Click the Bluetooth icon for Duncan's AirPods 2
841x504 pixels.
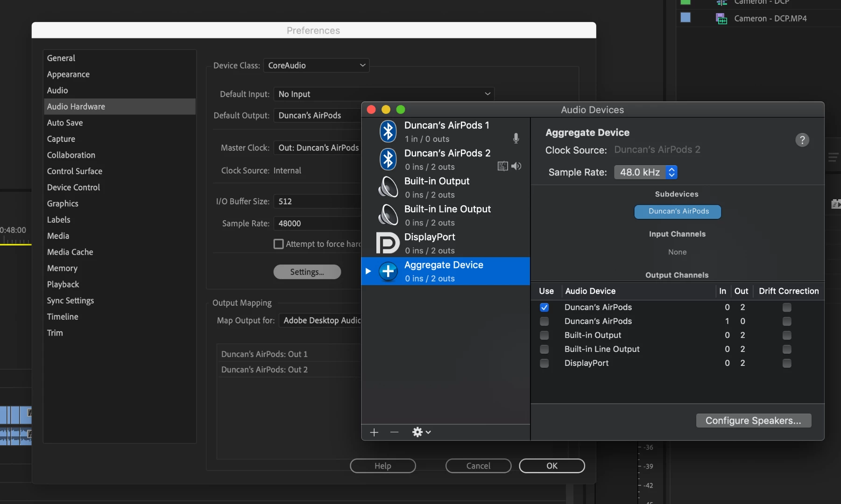pyautogui.click(x=388, y=160)
